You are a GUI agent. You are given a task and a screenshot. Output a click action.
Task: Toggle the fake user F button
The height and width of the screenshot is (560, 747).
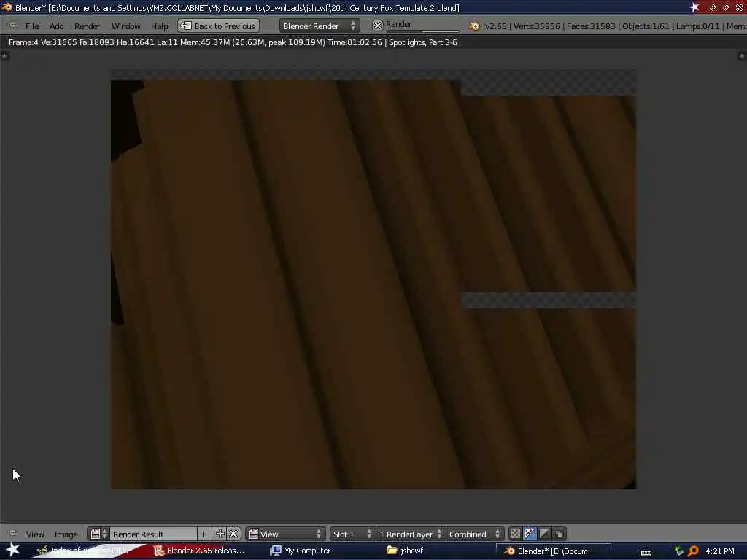pyautogui.click(x=204, y=534)
